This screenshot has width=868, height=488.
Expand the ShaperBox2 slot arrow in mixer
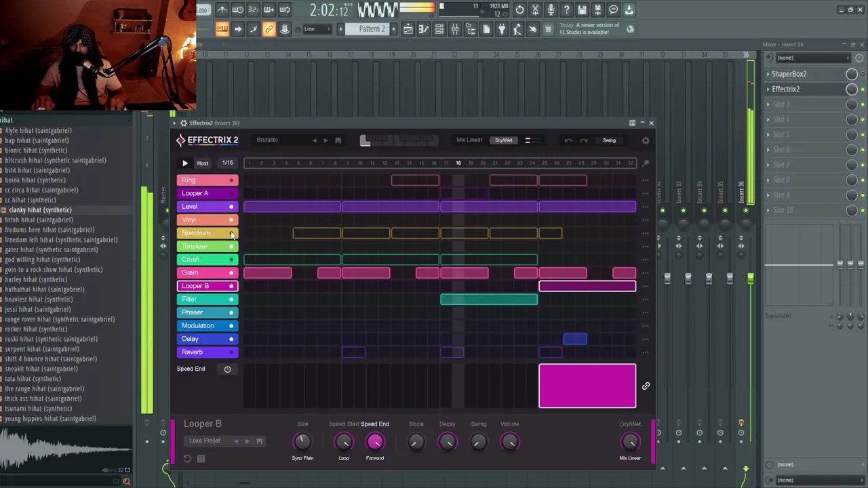click(x=768, y=74)
